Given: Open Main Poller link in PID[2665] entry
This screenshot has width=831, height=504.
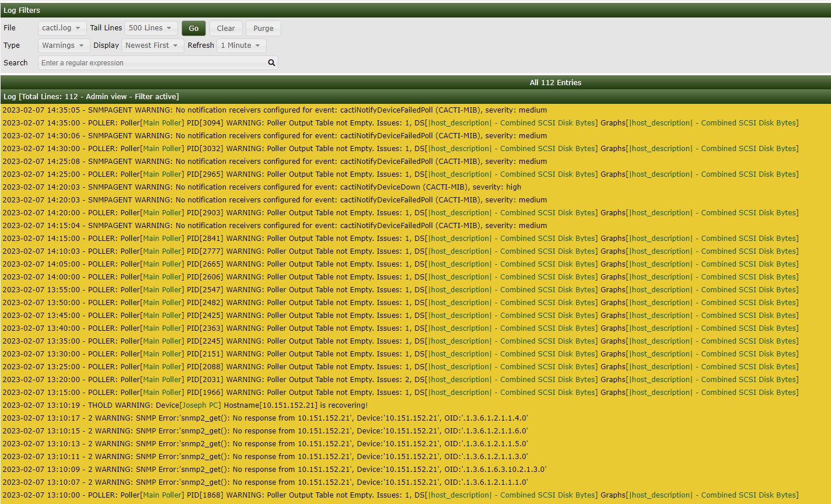Looking at the screenshot, I should (162, 264).
